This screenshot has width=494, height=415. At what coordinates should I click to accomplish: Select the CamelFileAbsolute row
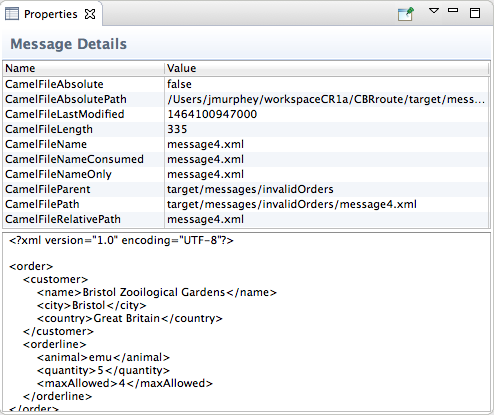point(246,84)
